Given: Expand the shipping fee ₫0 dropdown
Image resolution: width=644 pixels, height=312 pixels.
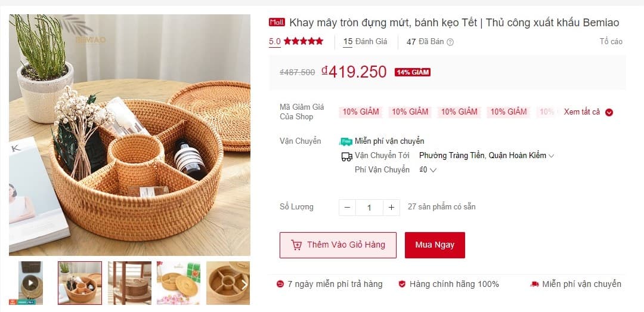Looking at the screenshot, I should (x=428, y=170).
